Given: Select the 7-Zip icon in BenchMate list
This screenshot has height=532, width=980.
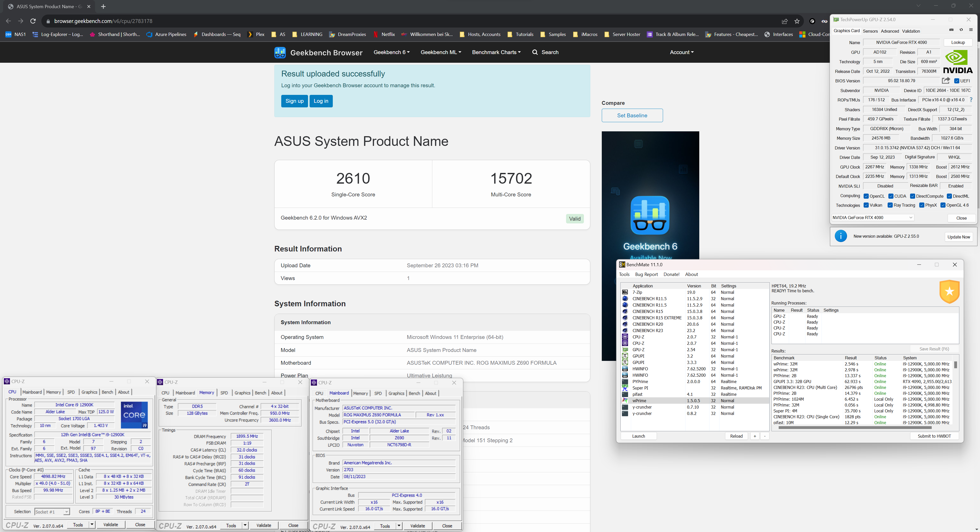Looking at the screenshot, I should click(x=625, y=293).
